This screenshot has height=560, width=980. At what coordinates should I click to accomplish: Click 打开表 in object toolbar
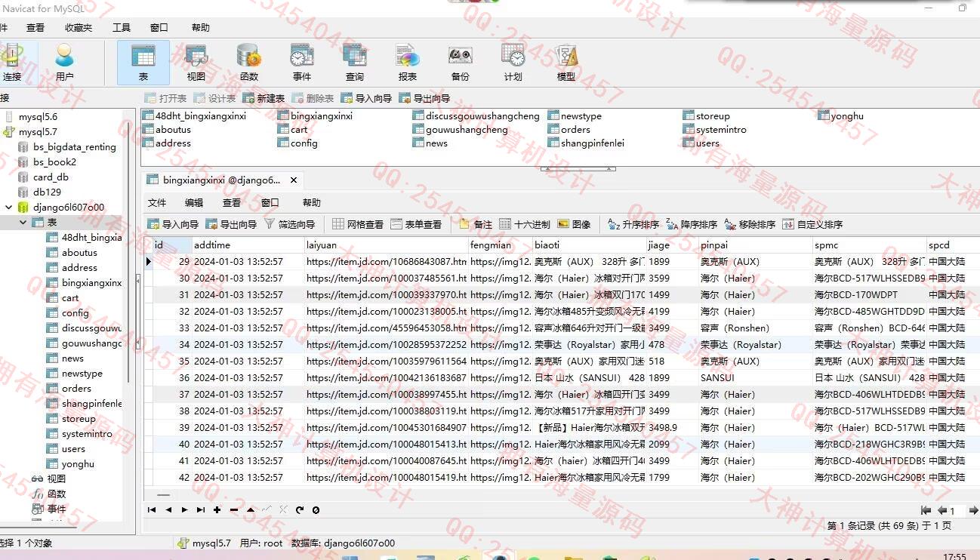point(165,98)
